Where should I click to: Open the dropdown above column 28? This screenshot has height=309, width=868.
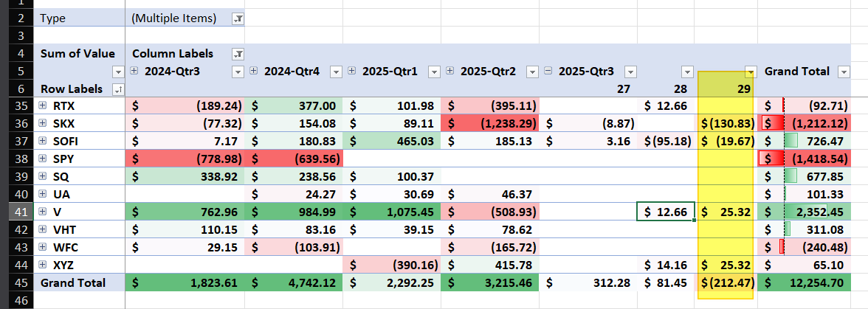click(x=687, y=72)
